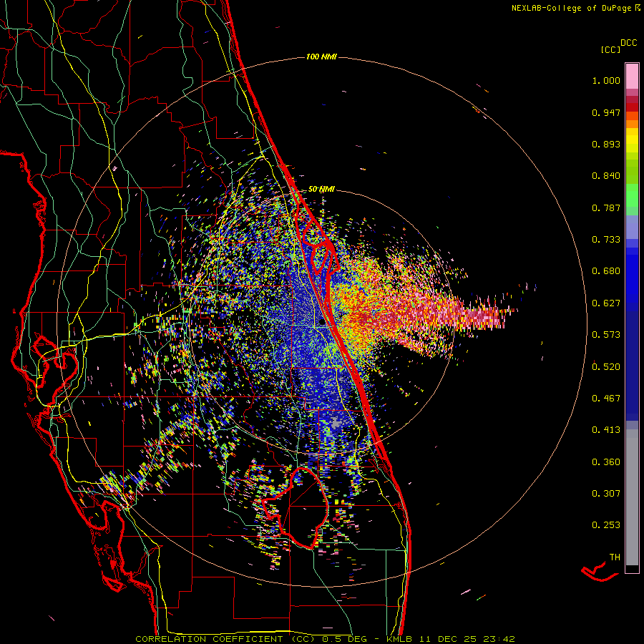Select the lavender swatch in the color bar
The image size is (644, 644).
coord(632,227)
